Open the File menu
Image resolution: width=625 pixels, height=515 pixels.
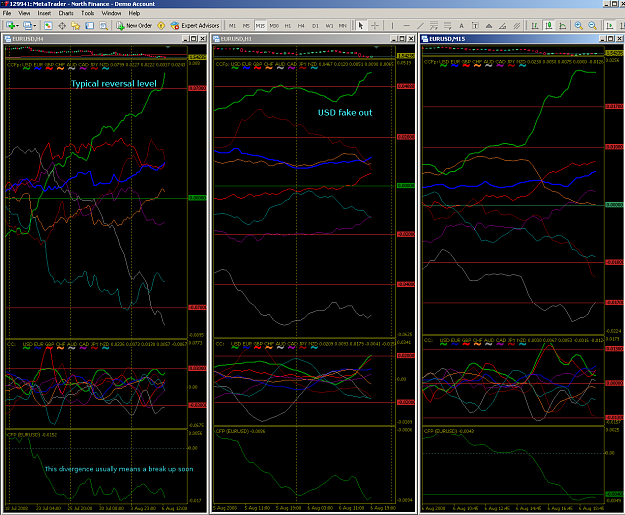tap(7, 13)
